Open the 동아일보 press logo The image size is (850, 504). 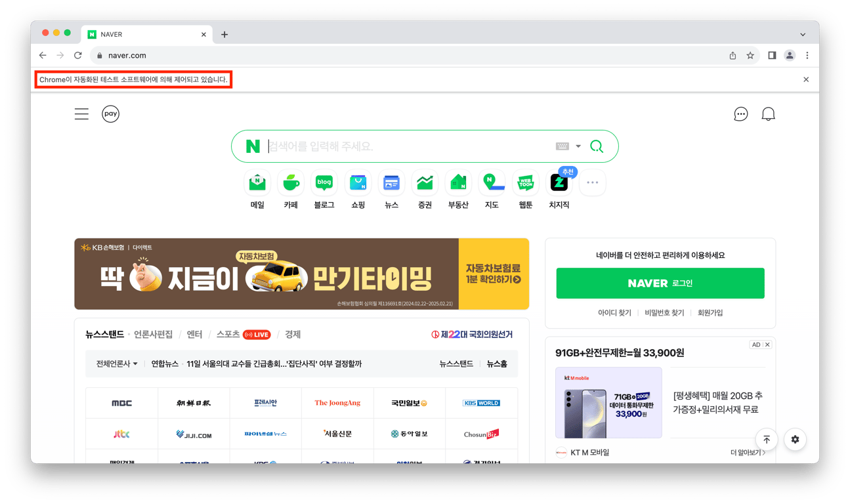pos(410,434)
